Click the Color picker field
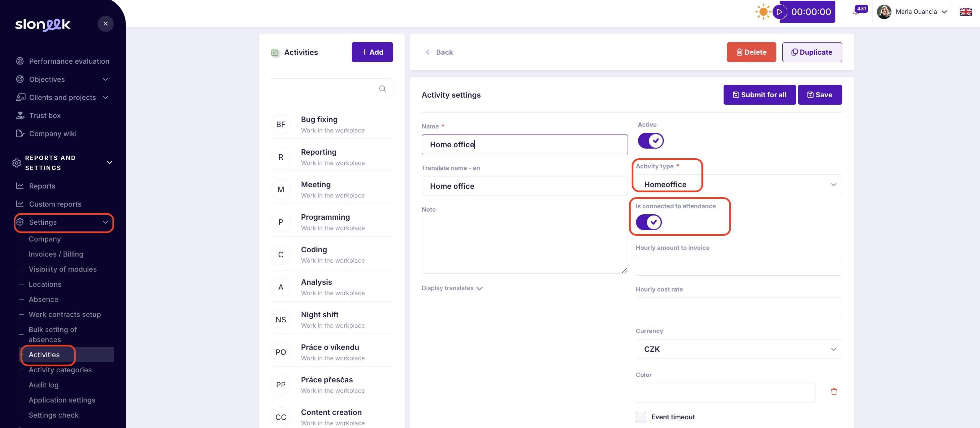The width and height of the screenshot is (980, 428). coord(725,393)
